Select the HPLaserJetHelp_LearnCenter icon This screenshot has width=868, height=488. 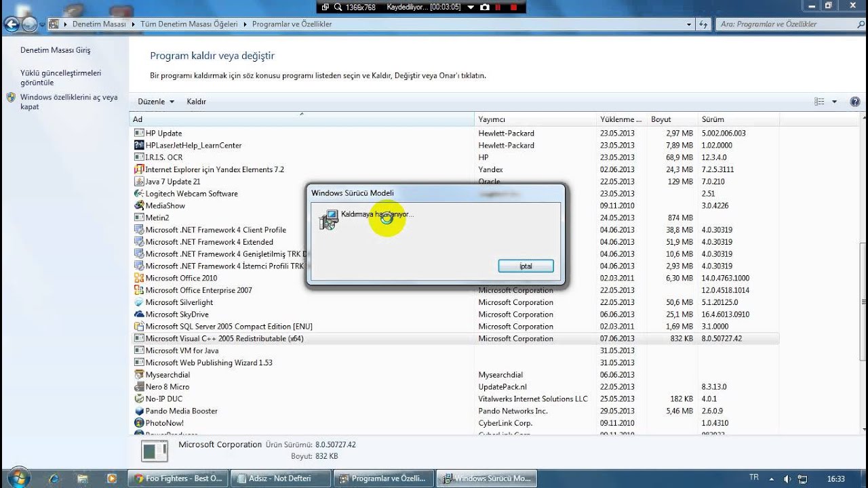[x=139, y=145]
